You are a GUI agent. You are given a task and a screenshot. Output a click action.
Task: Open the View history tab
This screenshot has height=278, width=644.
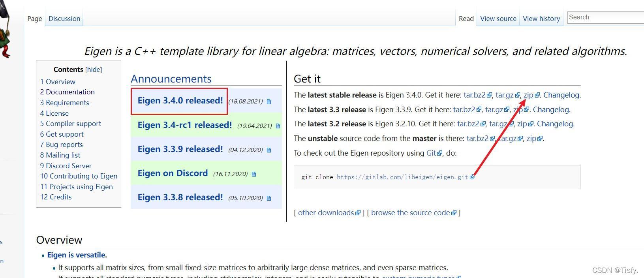[x=541, y=19]
